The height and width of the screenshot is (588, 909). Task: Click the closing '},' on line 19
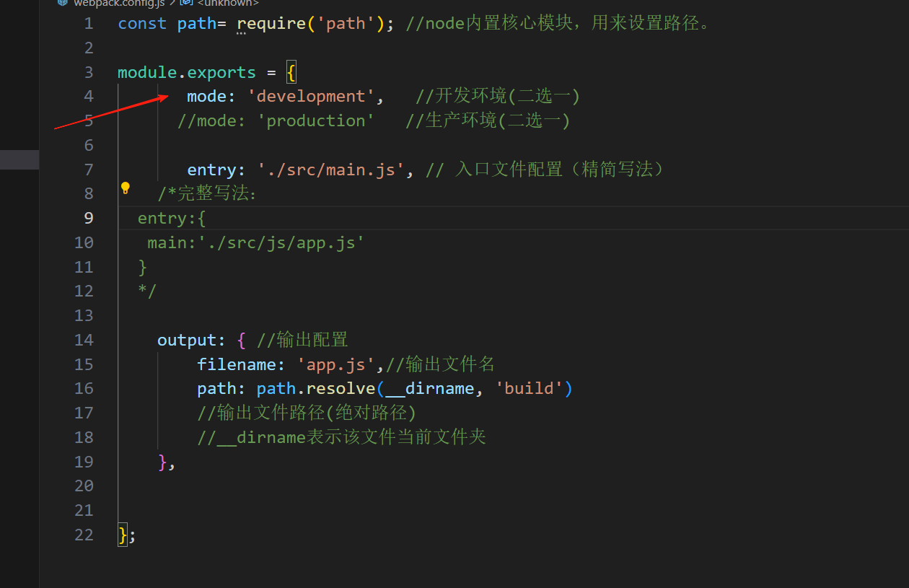[x=167, y=462]
